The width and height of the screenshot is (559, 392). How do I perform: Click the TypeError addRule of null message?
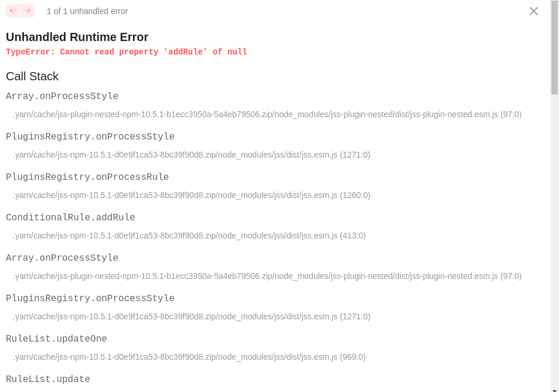(127, 52)
